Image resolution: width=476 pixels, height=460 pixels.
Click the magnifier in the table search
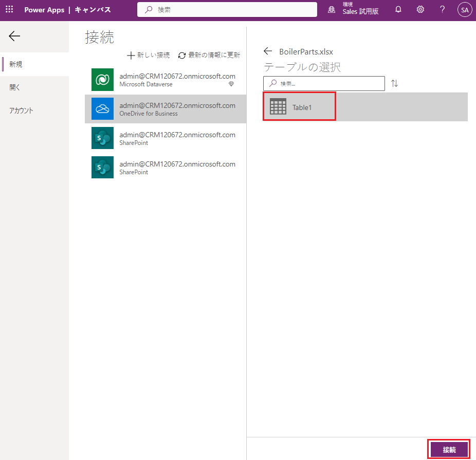coord(273,83)
